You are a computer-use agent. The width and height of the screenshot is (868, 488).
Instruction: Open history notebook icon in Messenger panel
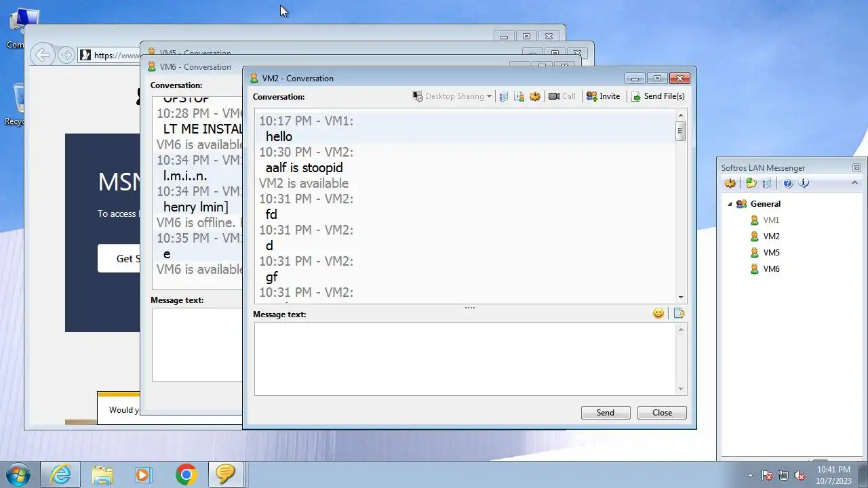click(x=767, y=183)
